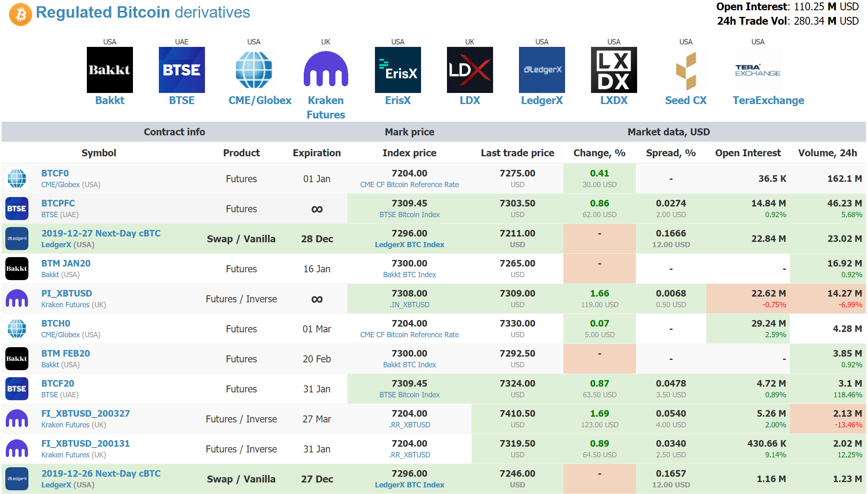
Task: Click the TeraExchange logo
Action: click(757, 70)
